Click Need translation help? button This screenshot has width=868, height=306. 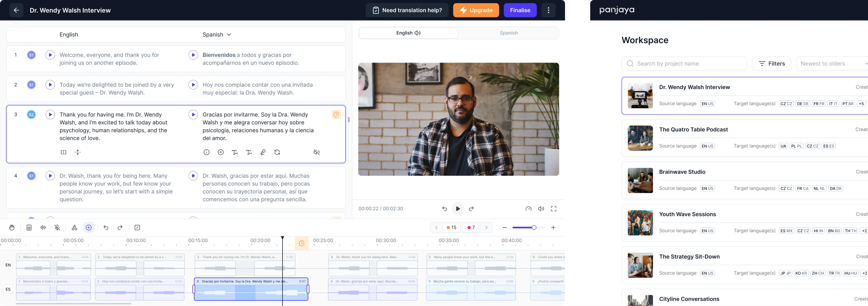407,10
